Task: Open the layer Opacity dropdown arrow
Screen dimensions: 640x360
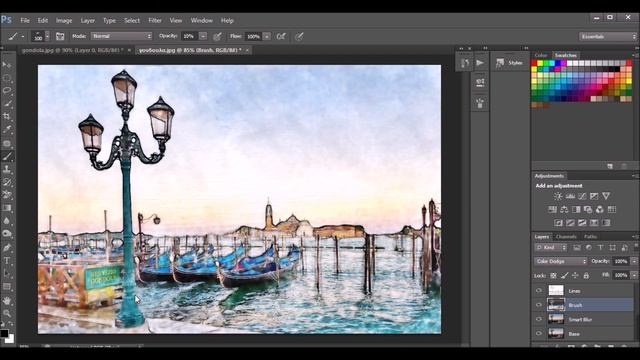Action: tap(634, 261)
